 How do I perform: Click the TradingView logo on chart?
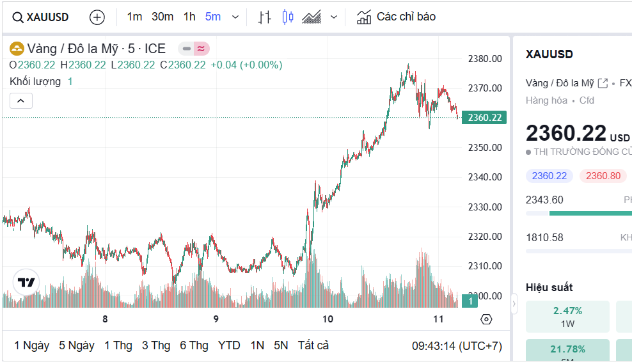coord(26,282)
